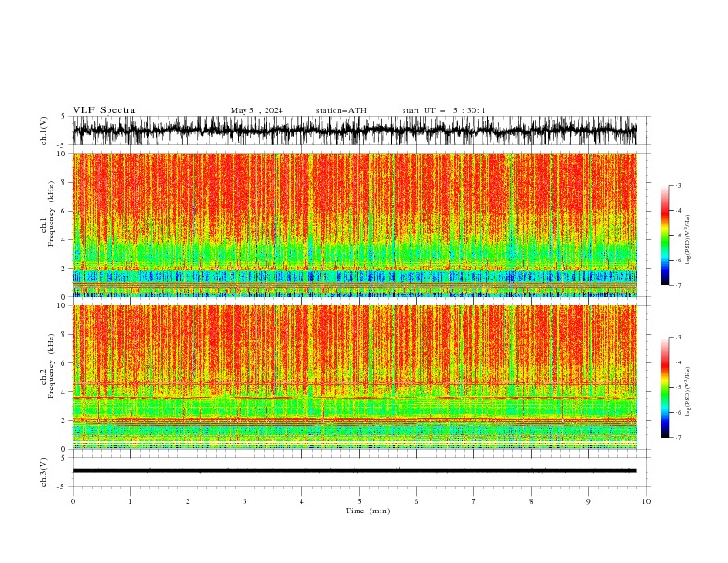Click the ch.1 log(PSD) colorbar label

coord(688,240)
